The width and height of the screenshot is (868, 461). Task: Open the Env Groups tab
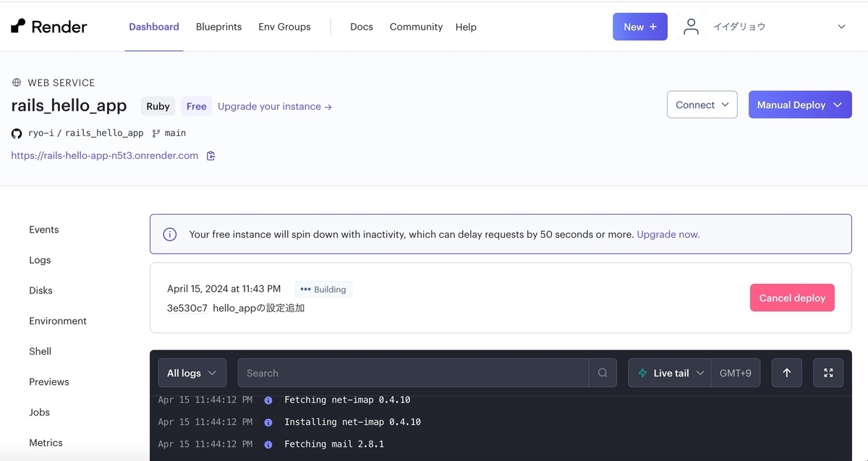tap(284, 27)
